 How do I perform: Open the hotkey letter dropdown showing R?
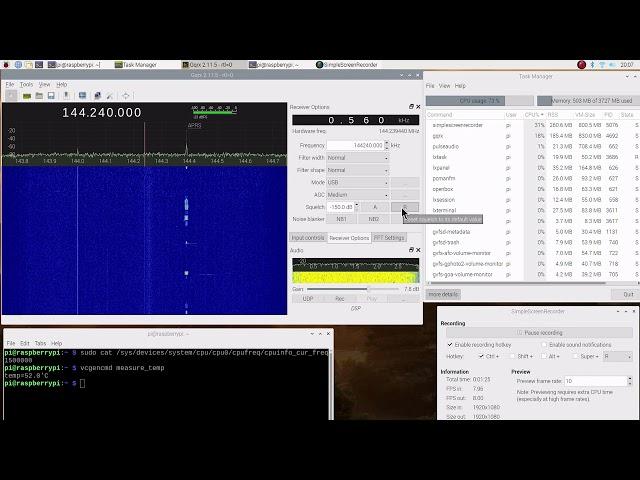[x=618, y=356]
